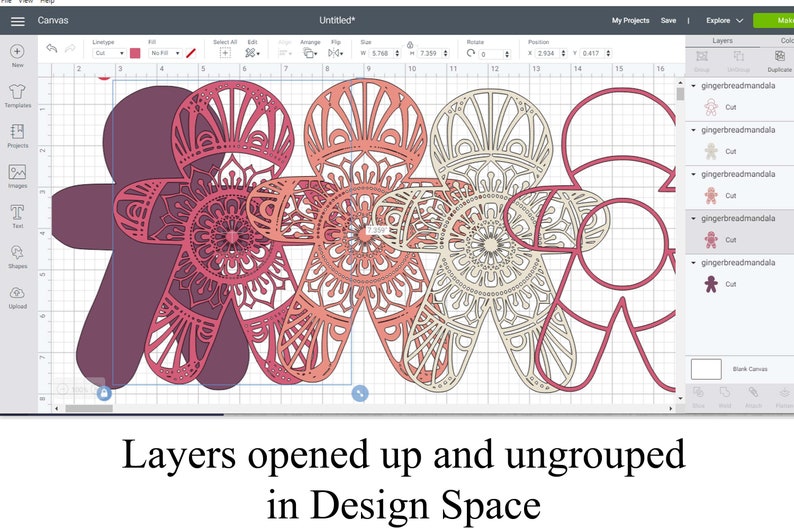This screenshot has height=529, width=794.
Task: Switch to the Layers tab
Action: [723, 41]
